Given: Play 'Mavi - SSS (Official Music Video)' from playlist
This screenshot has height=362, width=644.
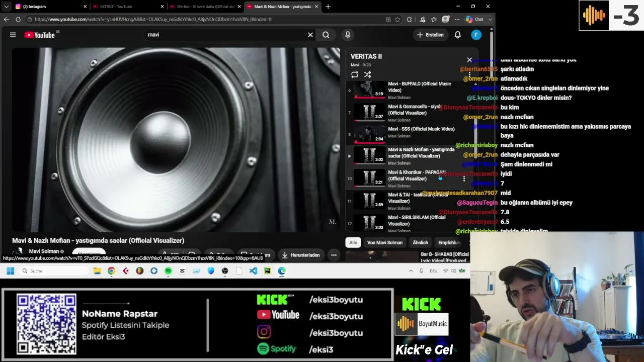Looking at the screenshot, I should (421, 129).
